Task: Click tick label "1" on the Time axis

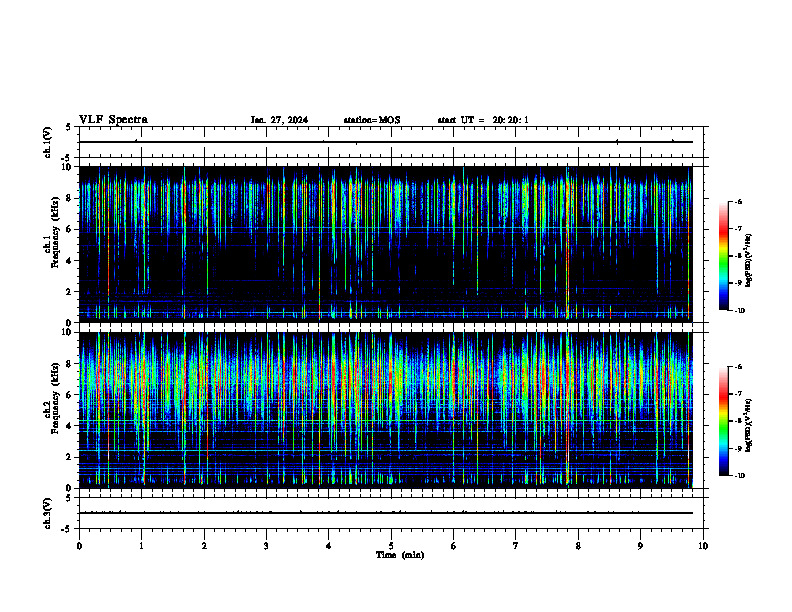Action: coord(141,546)
